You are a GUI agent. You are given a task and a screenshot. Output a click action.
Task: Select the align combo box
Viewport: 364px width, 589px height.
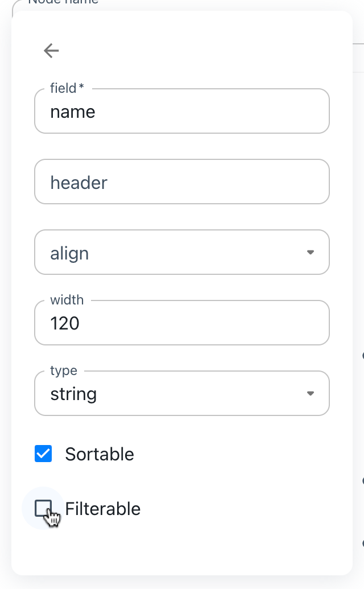click(x=182, y=252)
